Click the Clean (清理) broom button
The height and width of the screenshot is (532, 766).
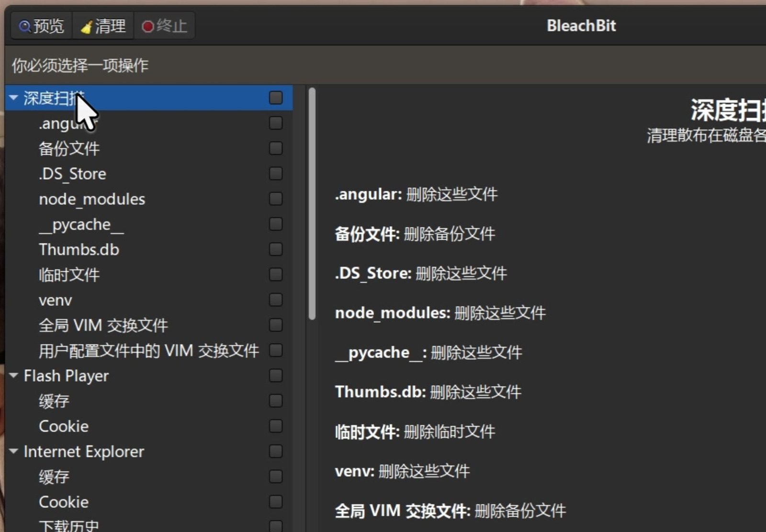click(x=103, y=26)
